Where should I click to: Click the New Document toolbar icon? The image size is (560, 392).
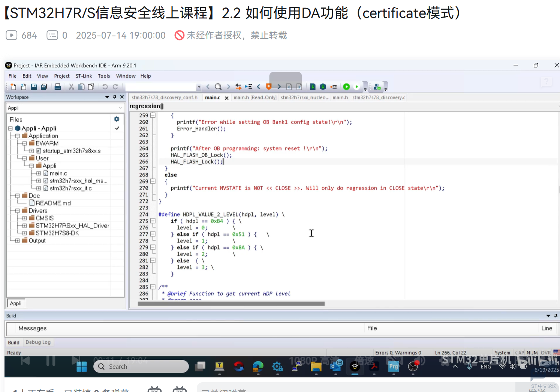pos(13,87)
